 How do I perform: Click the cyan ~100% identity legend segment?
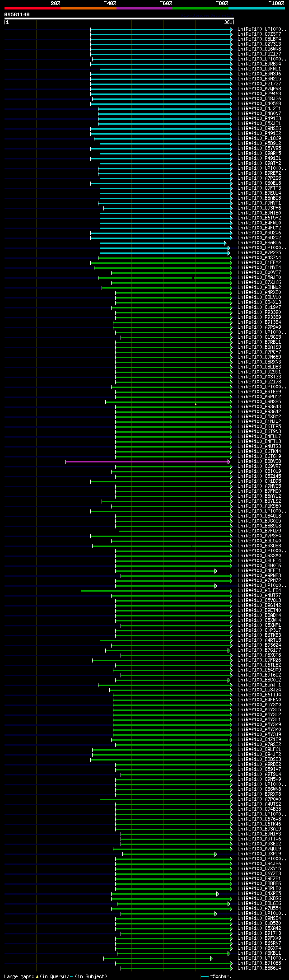(x=256, y=8)
